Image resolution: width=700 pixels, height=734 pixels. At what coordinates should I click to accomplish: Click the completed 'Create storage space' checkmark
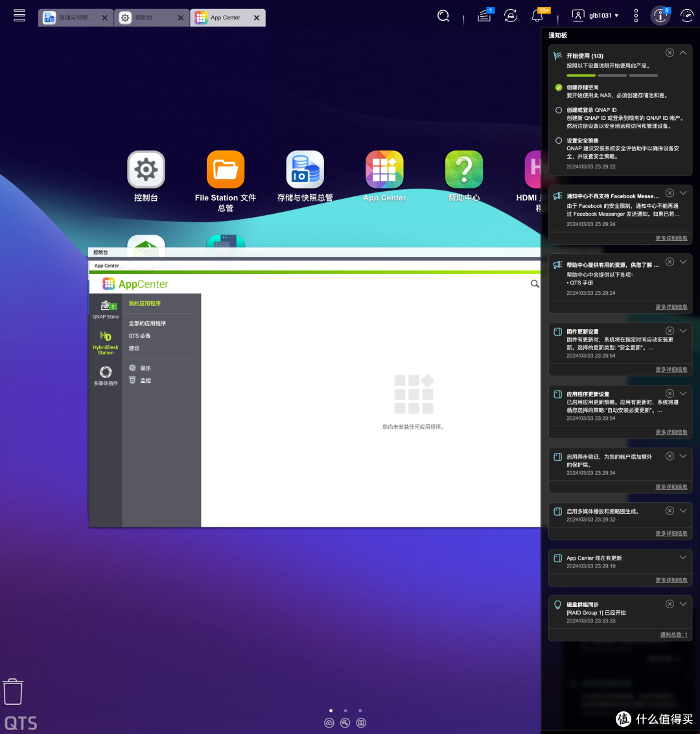559,87
